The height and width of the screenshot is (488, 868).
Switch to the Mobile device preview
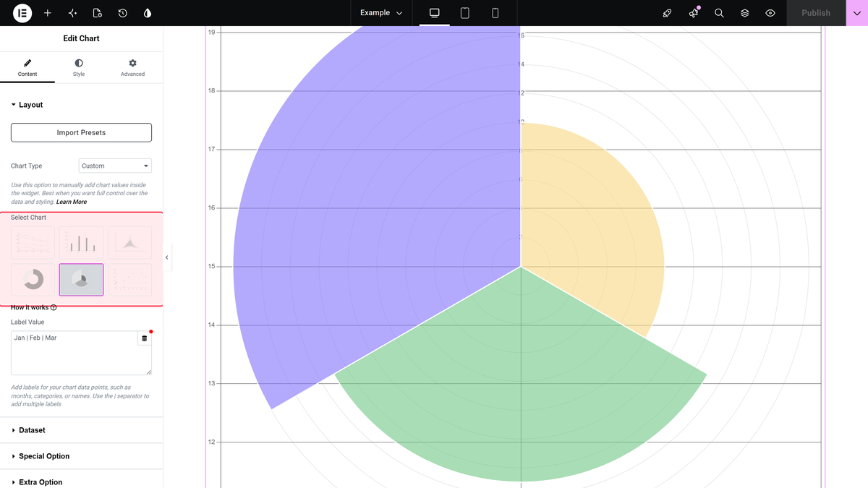(x=495, y=13)
